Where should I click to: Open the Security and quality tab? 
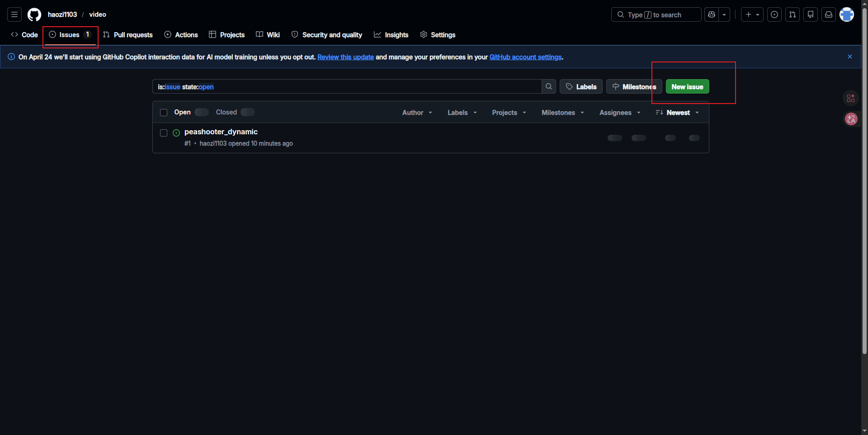pos(327,35)
